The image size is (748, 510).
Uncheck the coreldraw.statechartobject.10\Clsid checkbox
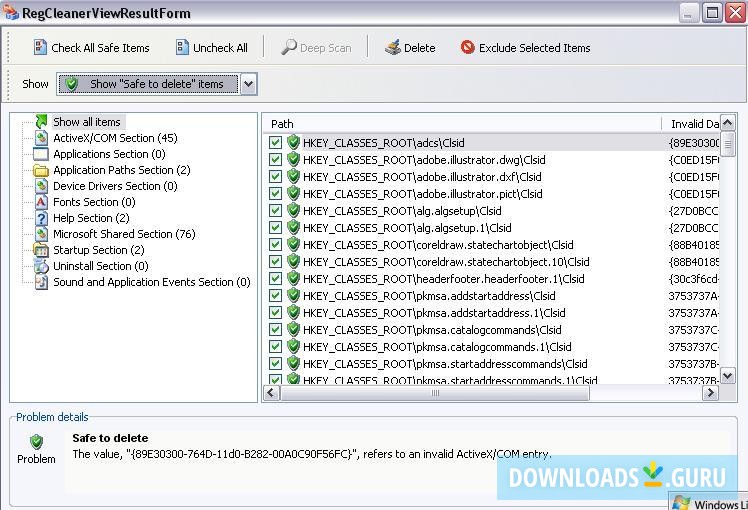click(275, 262)
